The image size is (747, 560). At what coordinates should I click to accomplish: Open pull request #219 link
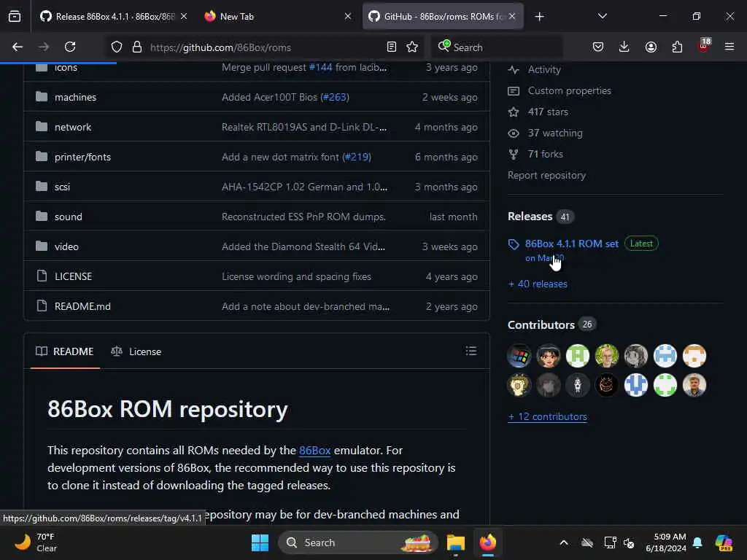pos(356,157)
